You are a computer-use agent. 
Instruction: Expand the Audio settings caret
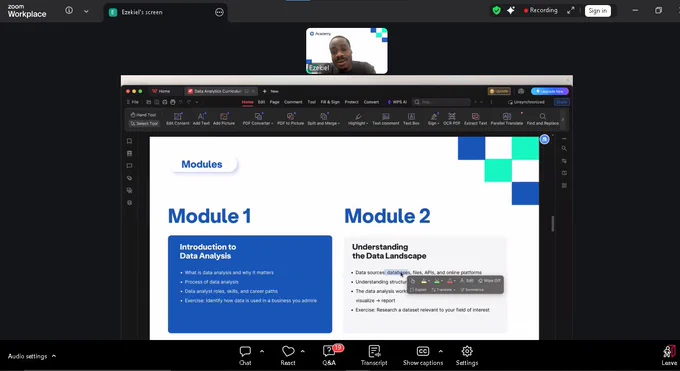click(54, 356)
